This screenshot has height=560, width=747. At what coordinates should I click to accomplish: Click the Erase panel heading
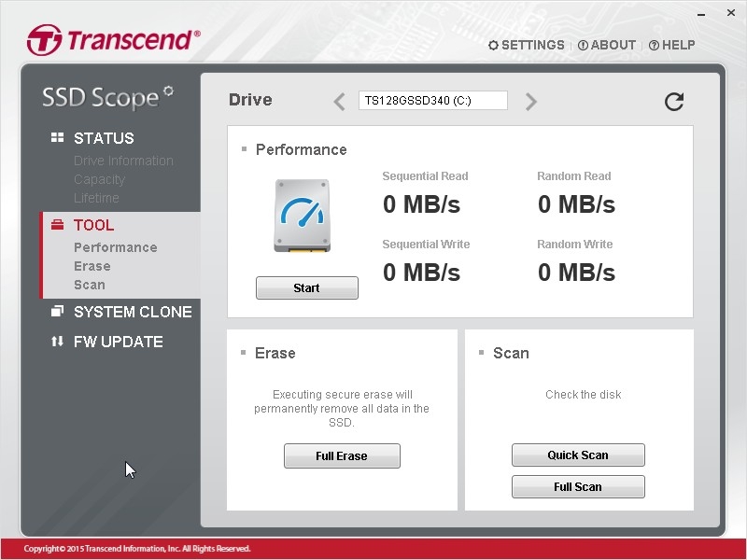pyautogui.click(x=275, y=353)
